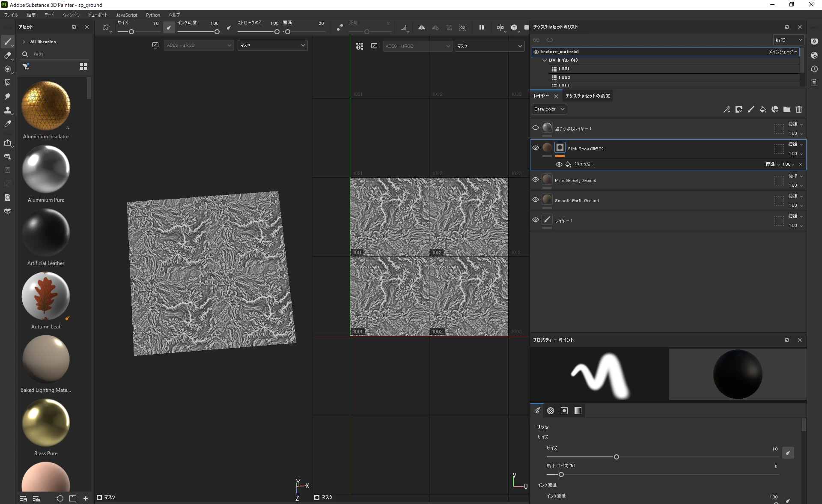The height and width of the screenshot is (504, 822).
Task: Collapse the UV タイル (4) tree
Action: (545, 60)
